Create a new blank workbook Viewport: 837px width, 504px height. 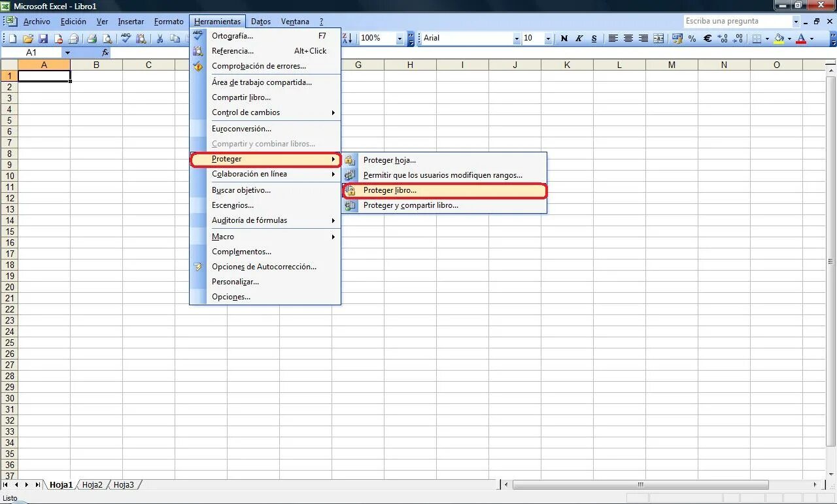click(x=13, y=39)
